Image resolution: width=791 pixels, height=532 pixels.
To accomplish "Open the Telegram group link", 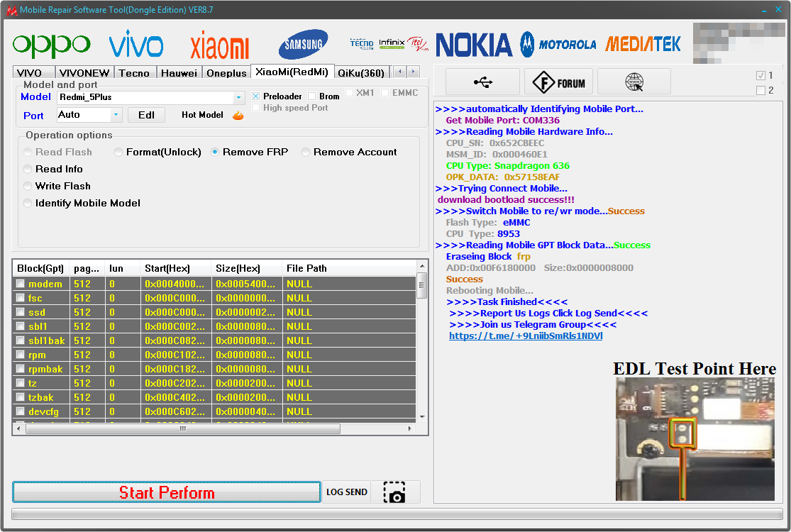I will coord(526,336).
